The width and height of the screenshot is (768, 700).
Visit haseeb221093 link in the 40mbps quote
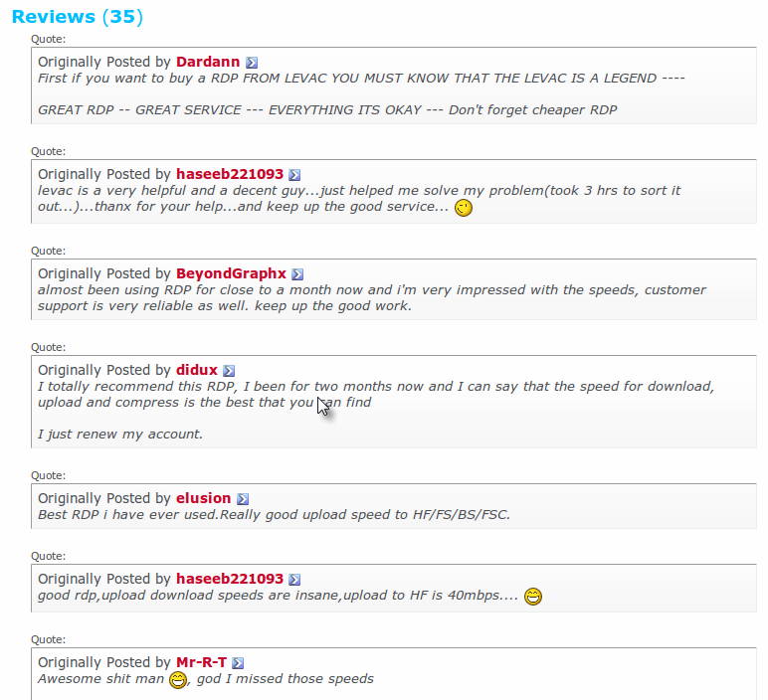pyautogui.click(x=230, y=579)
